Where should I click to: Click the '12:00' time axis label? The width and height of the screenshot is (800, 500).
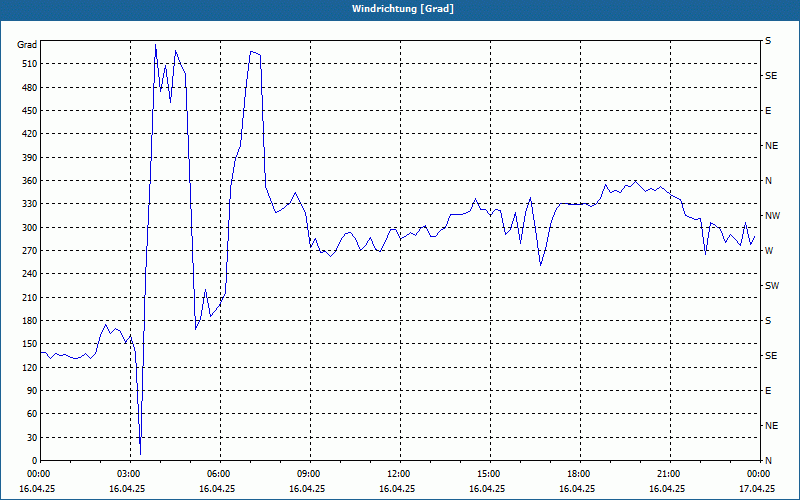(x=400, y=474)
